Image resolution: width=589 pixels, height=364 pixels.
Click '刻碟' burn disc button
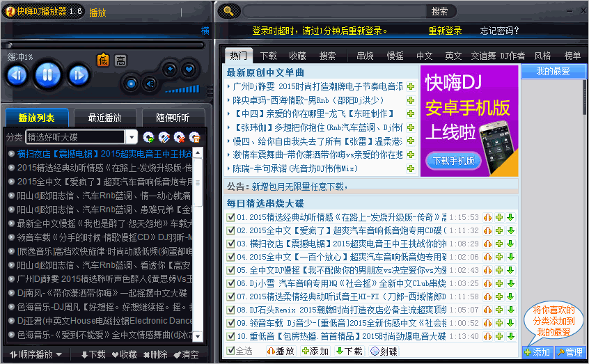(384, 351)
